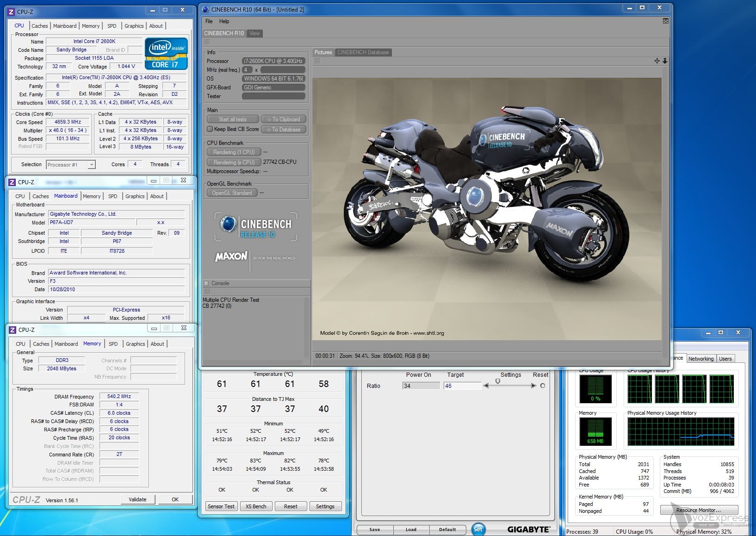Switch to Networking tab in Task Manager
The image size is (756, 536).
click(x=701, y=359)
